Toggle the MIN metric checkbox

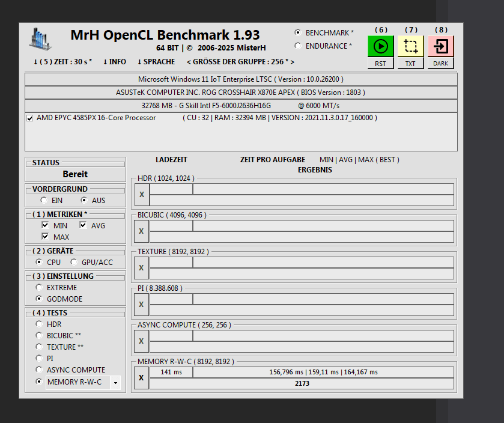[x=45, y=225]
